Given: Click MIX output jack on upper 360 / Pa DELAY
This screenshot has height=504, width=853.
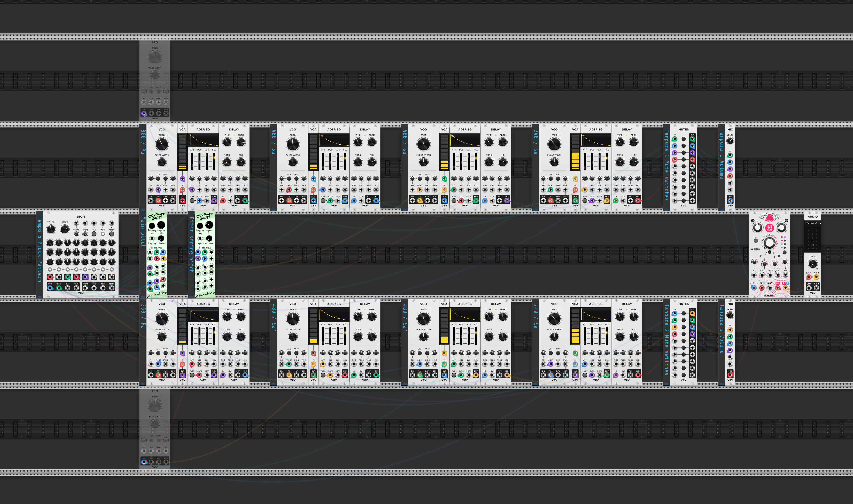Looking at the screenshot, I should (245, 201).
